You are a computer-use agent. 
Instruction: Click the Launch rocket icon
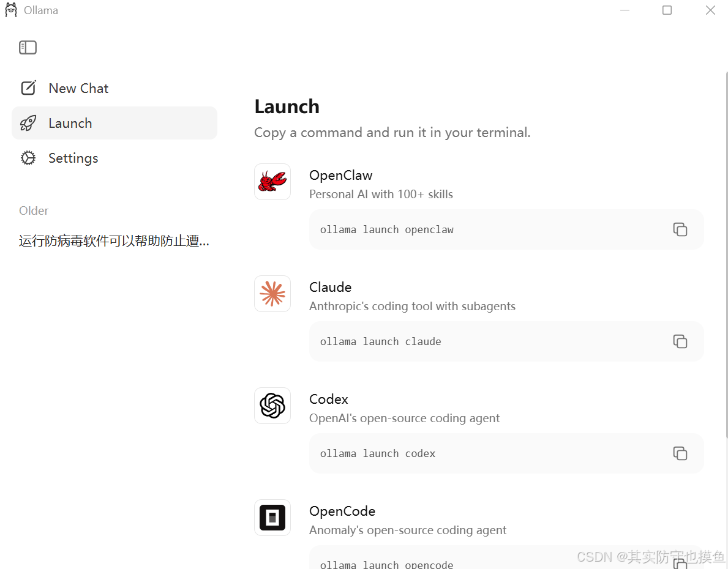tap(28, 123)
